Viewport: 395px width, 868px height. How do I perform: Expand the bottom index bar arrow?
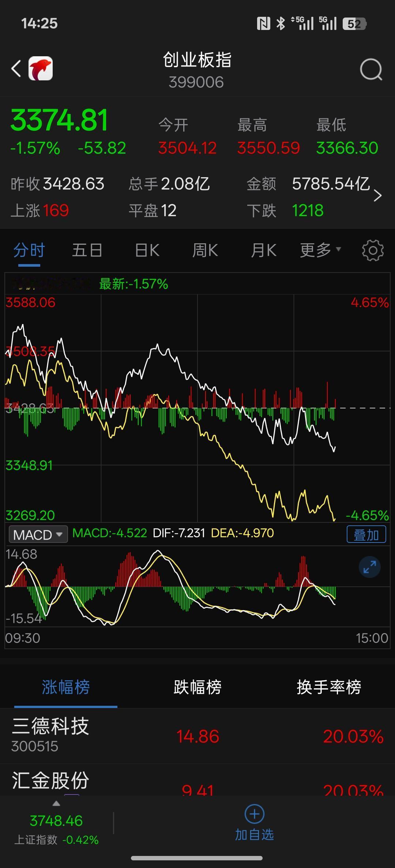(56, 803)
